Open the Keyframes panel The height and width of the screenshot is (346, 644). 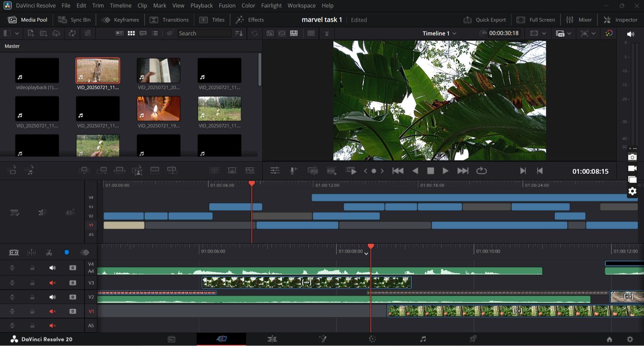120,20
